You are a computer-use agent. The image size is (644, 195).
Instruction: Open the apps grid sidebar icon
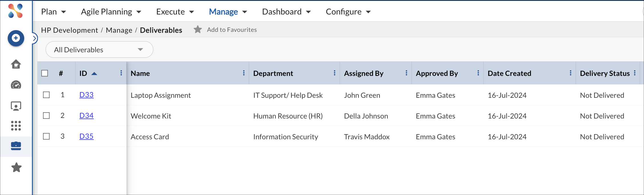click(16, 126)
